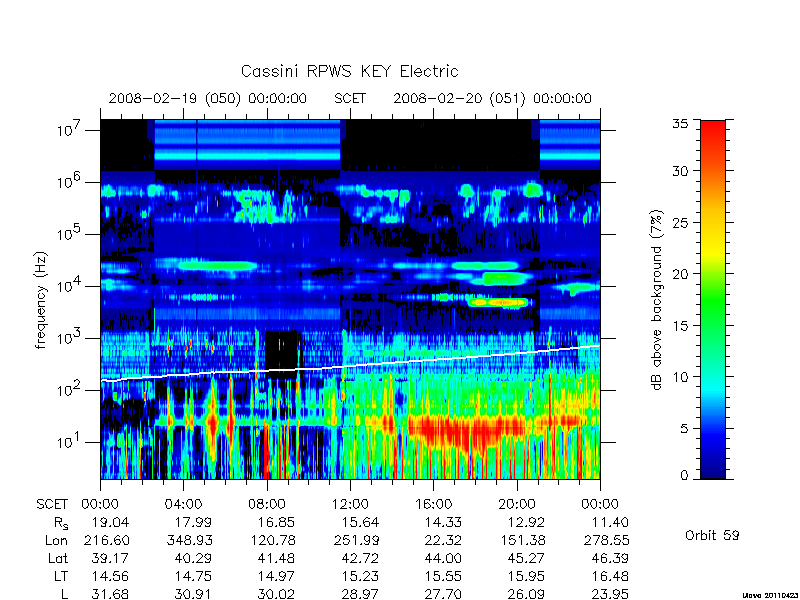Click the '20' colorbar tick label

pos(680,274)
